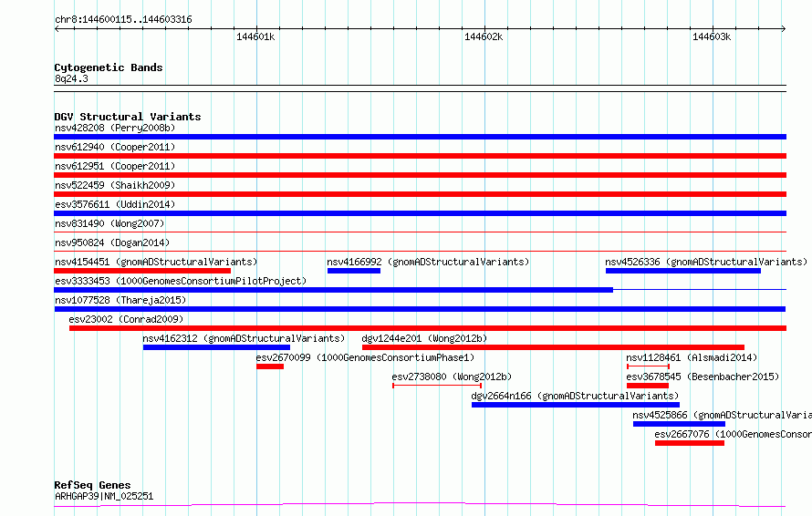Select the esv3576611 (Uddin2014) blue bar
The image size is (812, 516).
[x=420, y=213]
